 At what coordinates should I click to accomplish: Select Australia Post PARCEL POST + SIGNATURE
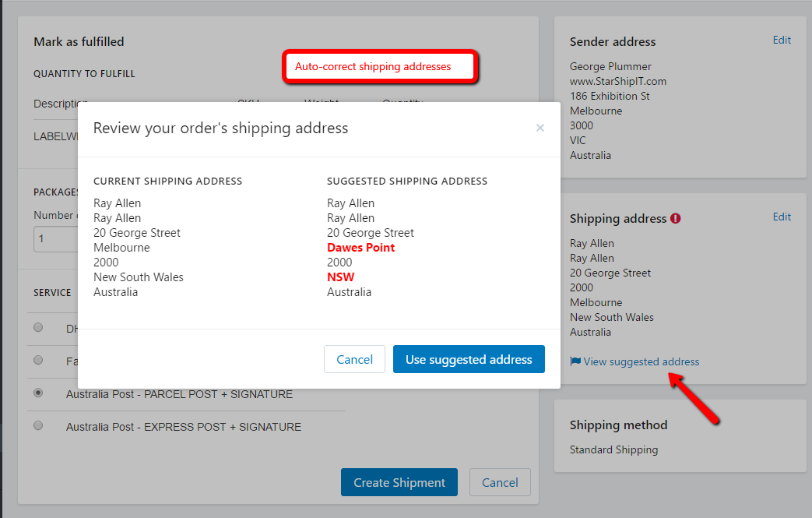tap(38, 393)
